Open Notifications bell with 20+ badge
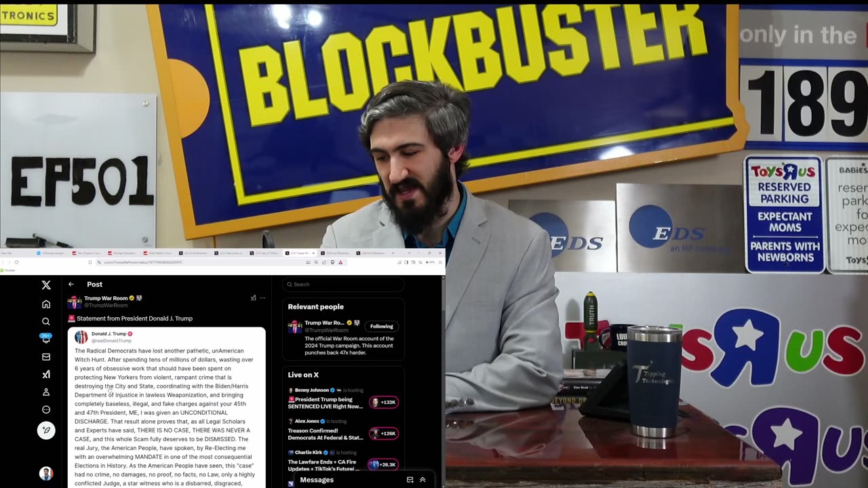The height and width of the screenshot is (488, 868). [x=46, y=339]
